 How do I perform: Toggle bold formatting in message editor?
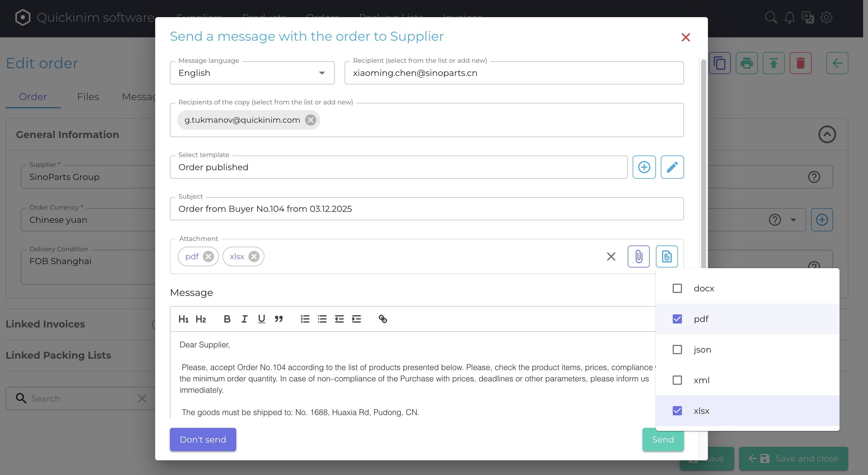(227, 319)
